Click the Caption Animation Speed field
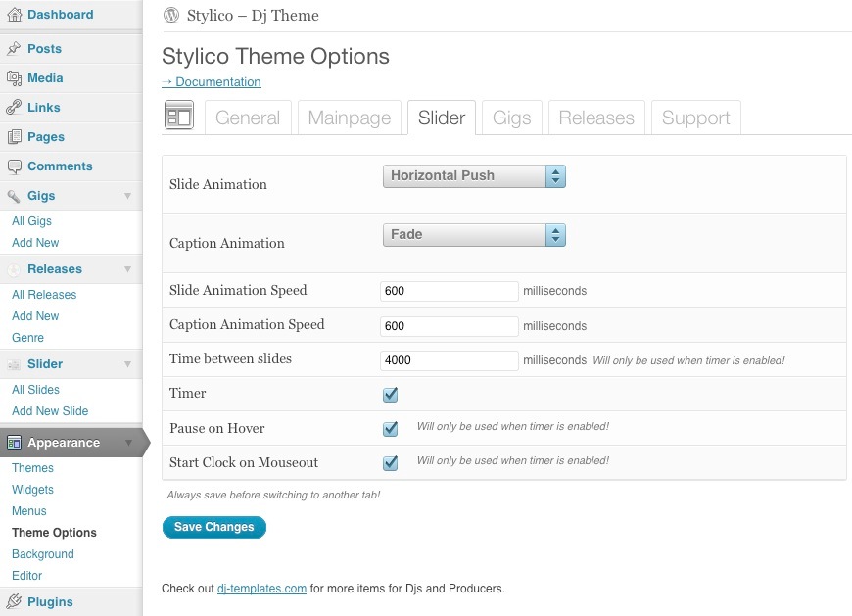Screen dimensions: 852x616 450,326
